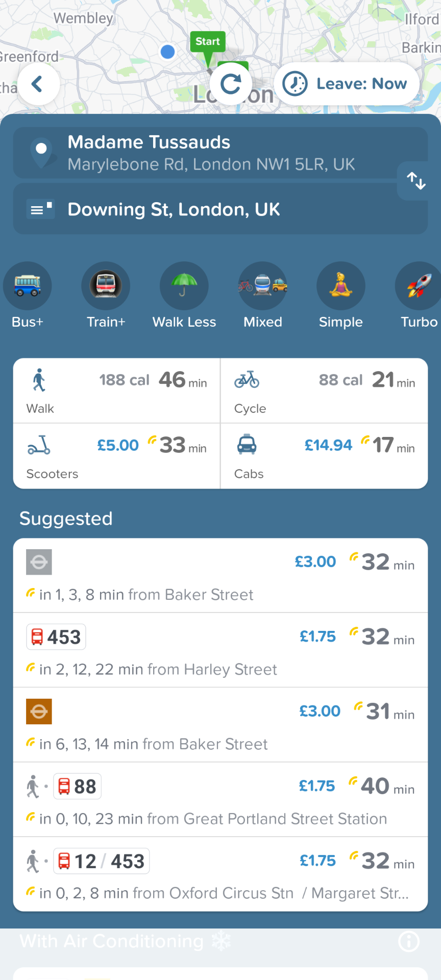The height and width of the screenshot is (980, 441).
Task: Select the Turbo rocket mode
Action: tap(419, 295)
